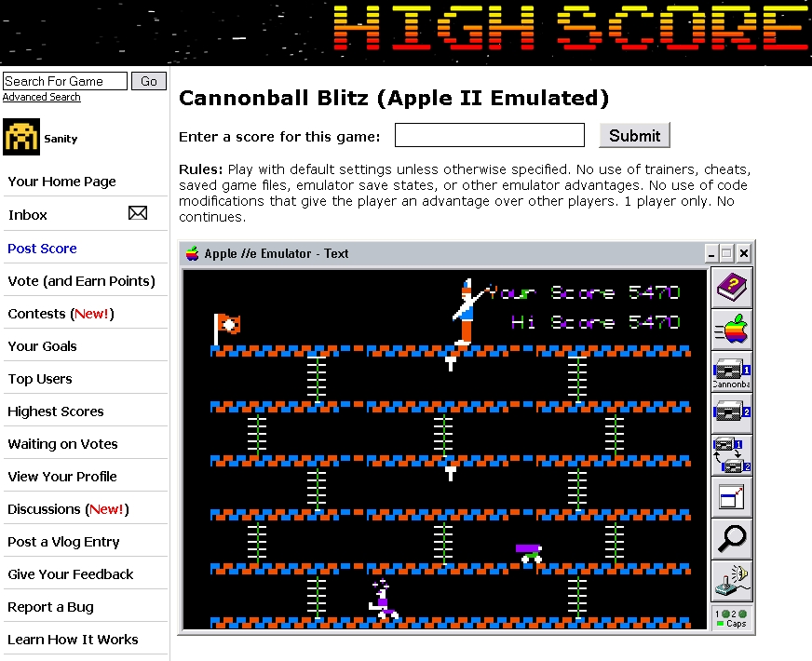This screenshot has width=812, height=661.
Task: Open Highest Scores in sidebar
Action: [x=56, y=411]
